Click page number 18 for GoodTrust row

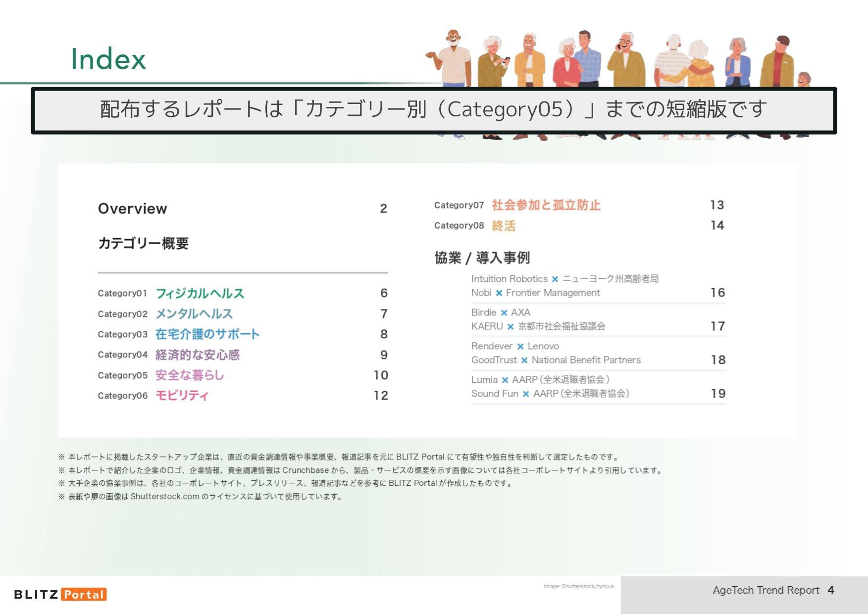tap(718, 360)
